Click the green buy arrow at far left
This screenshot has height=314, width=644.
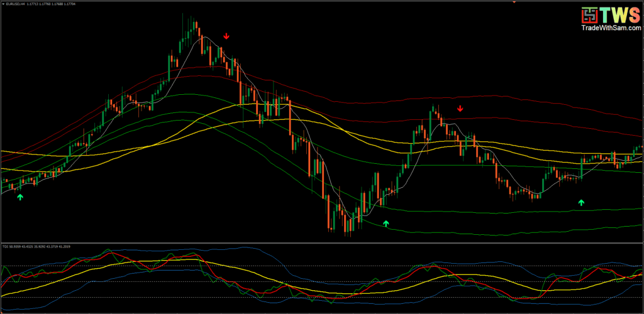19,197
